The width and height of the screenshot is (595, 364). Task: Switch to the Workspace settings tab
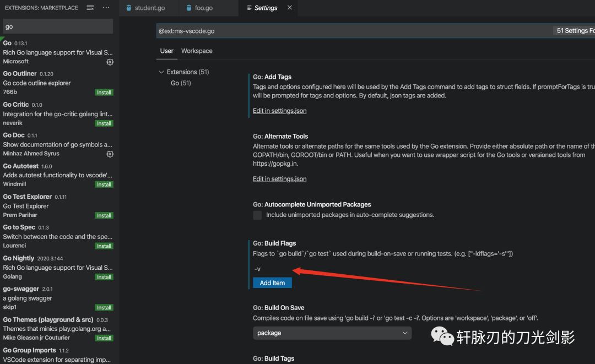pos(197,51)
